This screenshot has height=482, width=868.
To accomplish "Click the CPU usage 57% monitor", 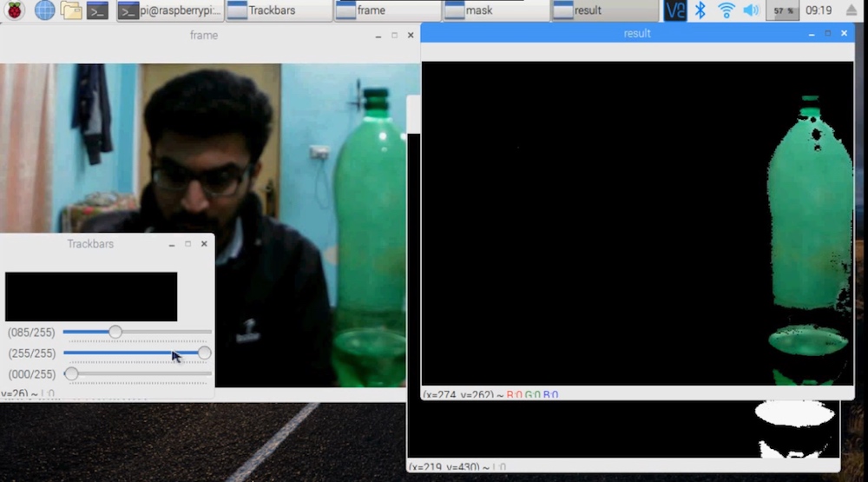I will pyautogui.click(x=783, y=10).
